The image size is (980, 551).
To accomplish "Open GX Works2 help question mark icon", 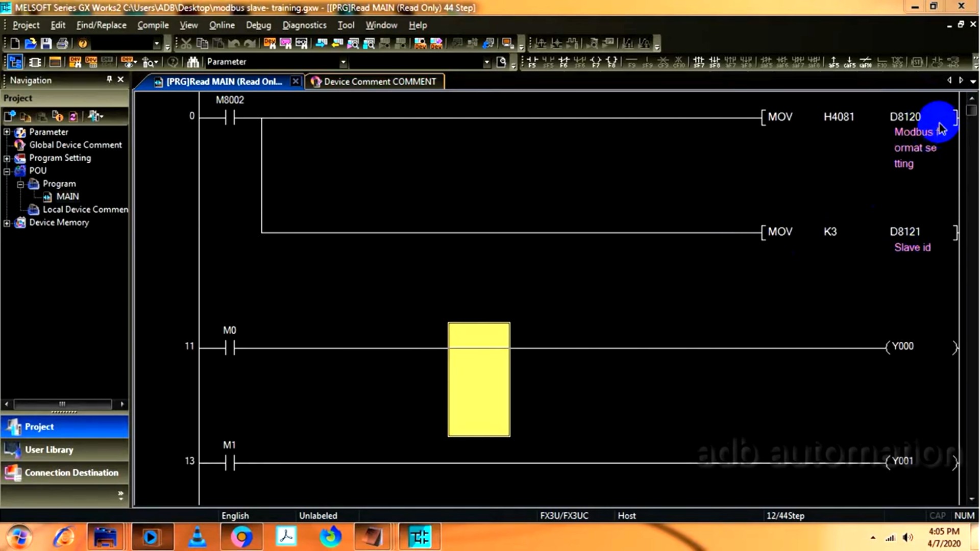I will pyautogui.click(x=83, y=44).
